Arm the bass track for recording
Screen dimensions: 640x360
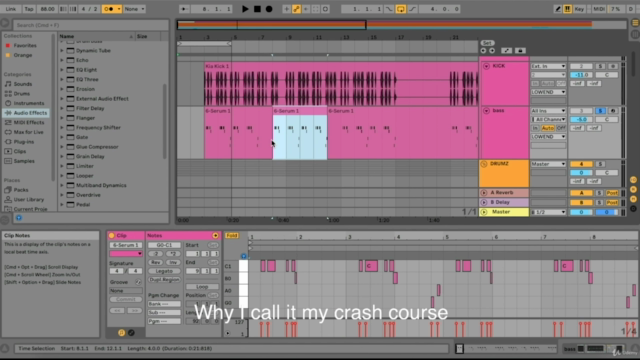click(613, 111)
